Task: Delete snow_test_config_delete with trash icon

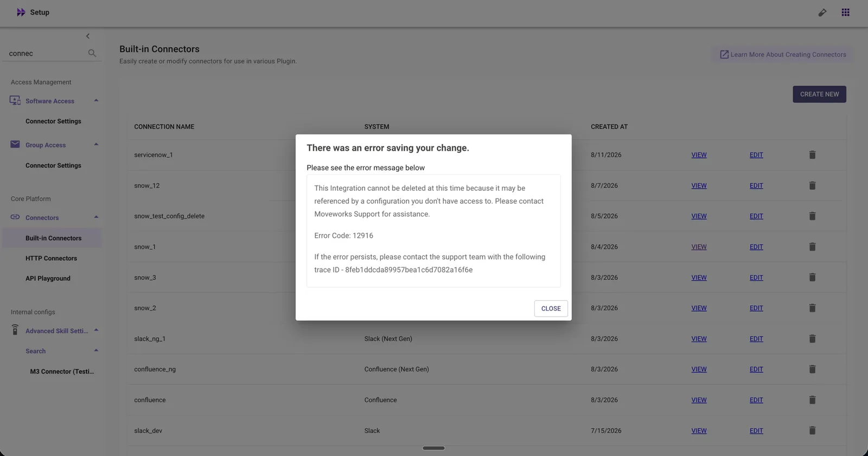Action: [x=812, y=216]
